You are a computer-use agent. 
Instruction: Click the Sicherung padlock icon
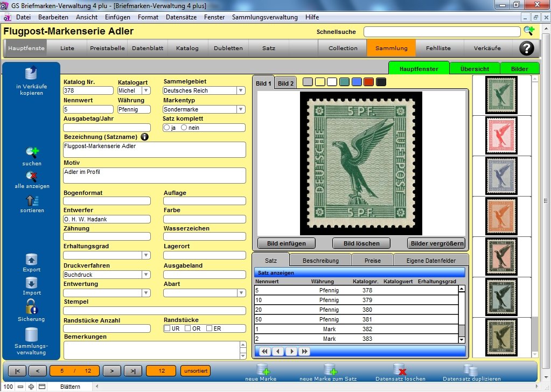pyautogui.click(x=32, y=307)
